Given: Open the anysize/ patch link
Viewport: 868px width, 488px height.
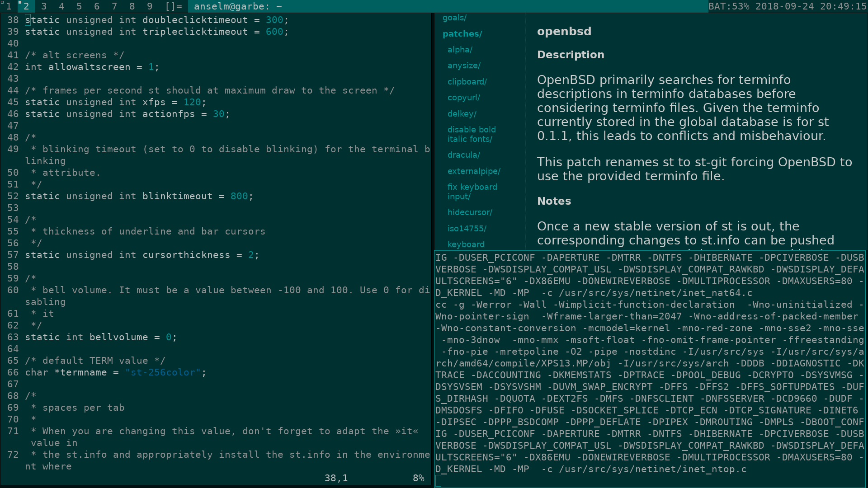Looking at the screenshot, I should click(464, 66).
